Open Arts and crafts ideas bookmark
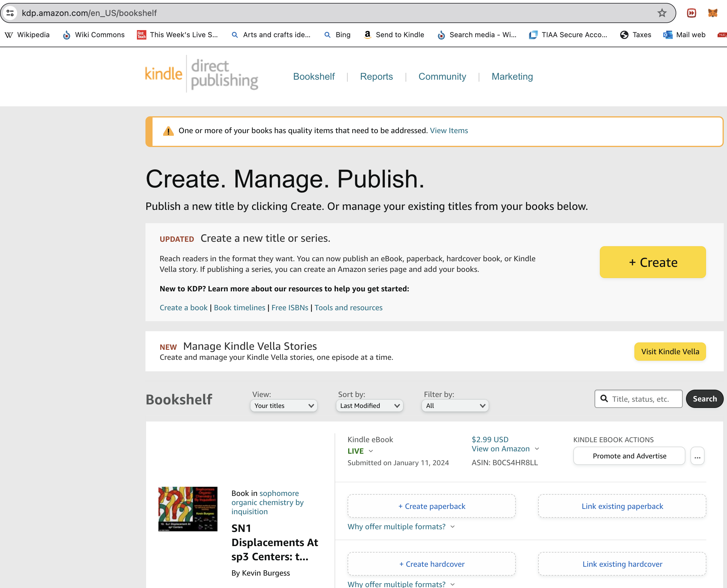The width and height of the screenshot is (727, 588). (271, 35)
